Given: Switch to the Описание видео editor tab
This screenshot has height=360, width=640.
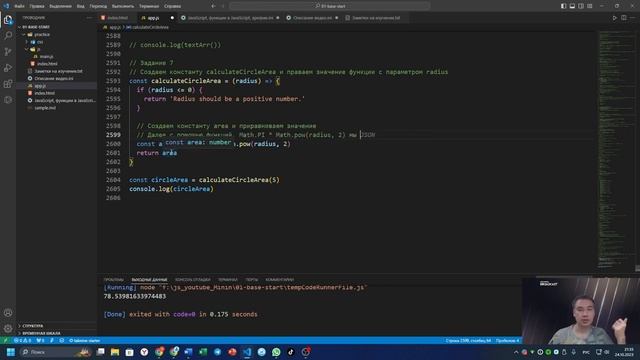Looking at the screenshot, I should (312, 18).
